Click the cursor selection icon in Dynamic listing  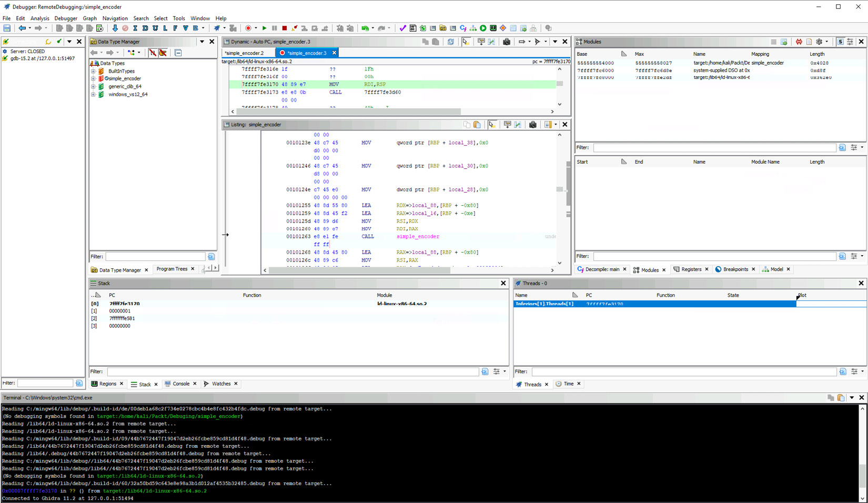point(466,42)
